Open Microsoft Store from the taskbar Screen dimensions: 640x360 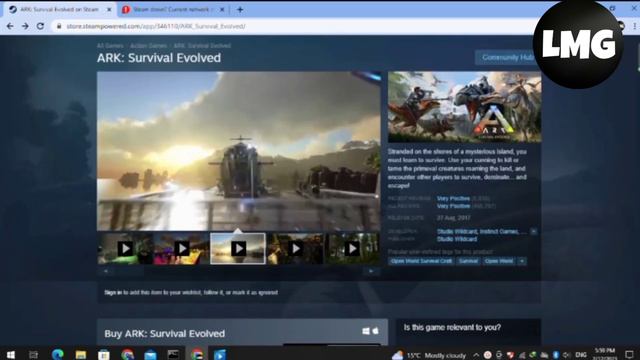pos(104,355)
